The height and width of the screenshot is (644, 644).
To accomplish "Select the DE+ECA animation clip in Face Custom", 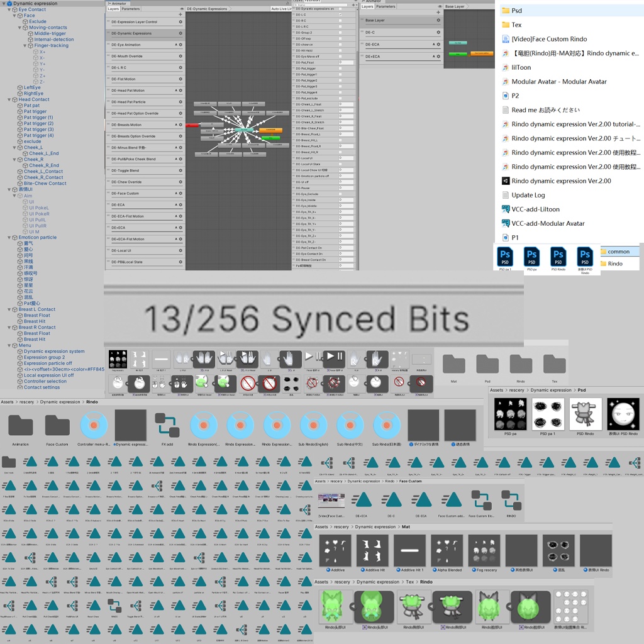I will pos(362,500).
